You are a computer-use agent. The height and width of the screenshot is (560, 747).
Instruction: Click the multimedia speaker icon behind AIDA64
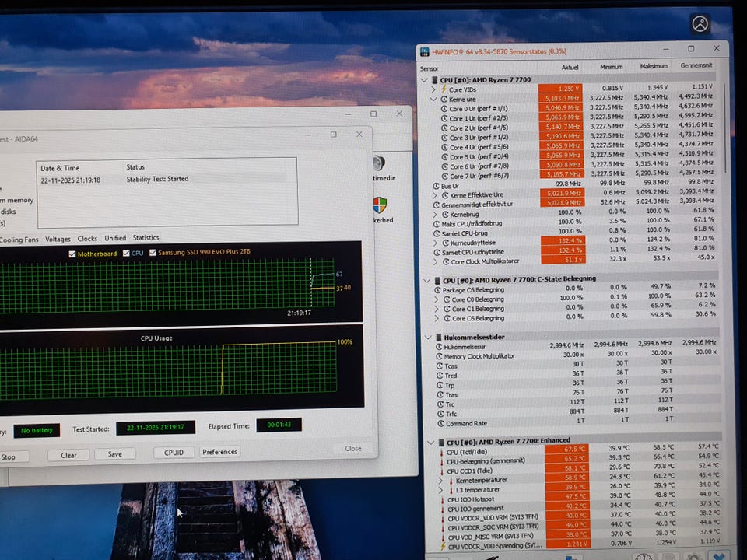[379, 164]
